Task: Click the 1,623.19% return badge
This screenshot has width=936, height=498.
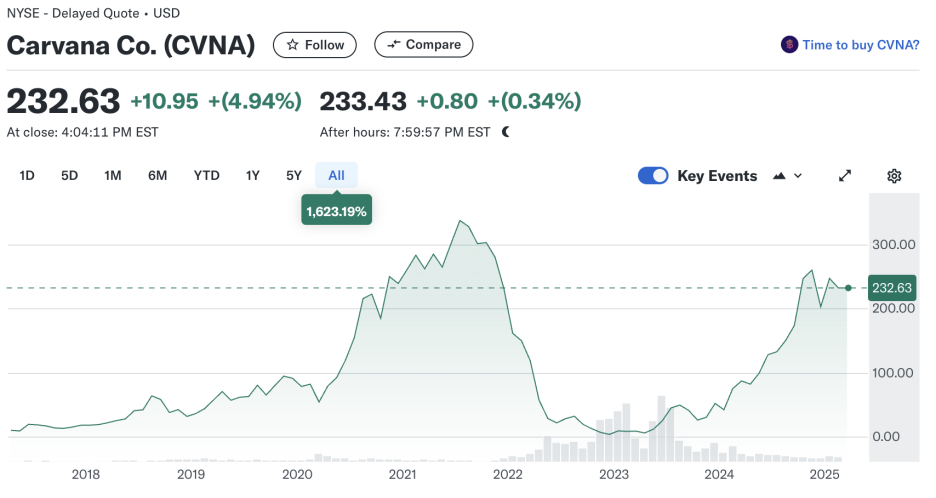Action: tap(337, 211)
